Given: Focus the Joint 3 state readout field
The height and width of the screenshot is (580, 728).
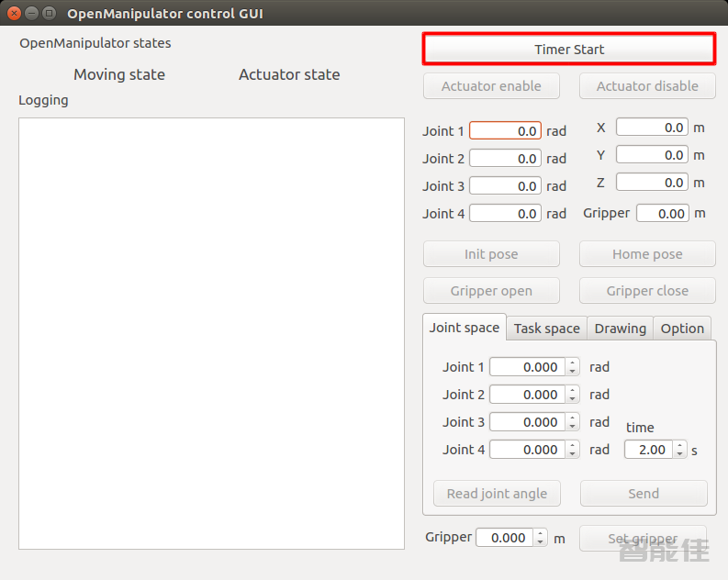Looking at the screenshot, I should pos(505,186).
